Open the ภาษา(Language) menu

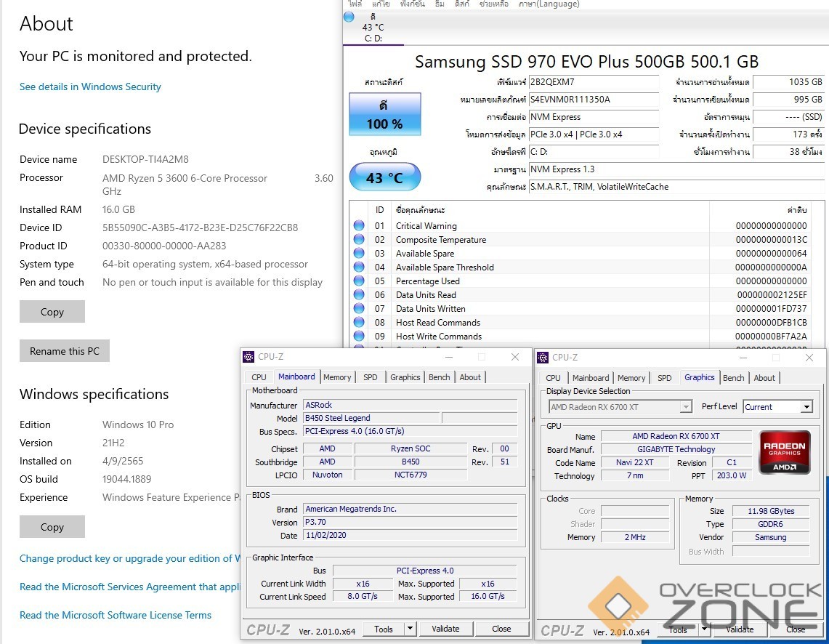point(549,4)
